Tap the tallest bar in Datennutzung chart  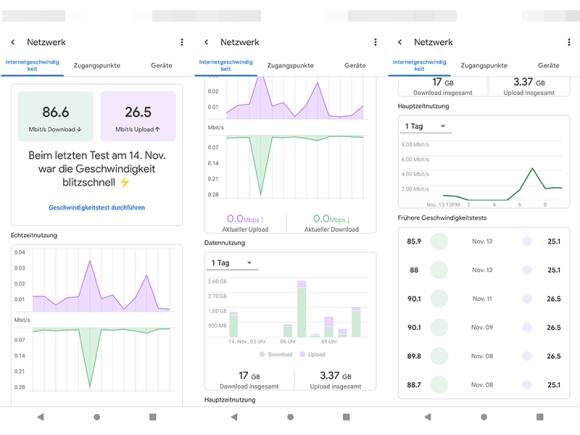[x=302, y=308]
